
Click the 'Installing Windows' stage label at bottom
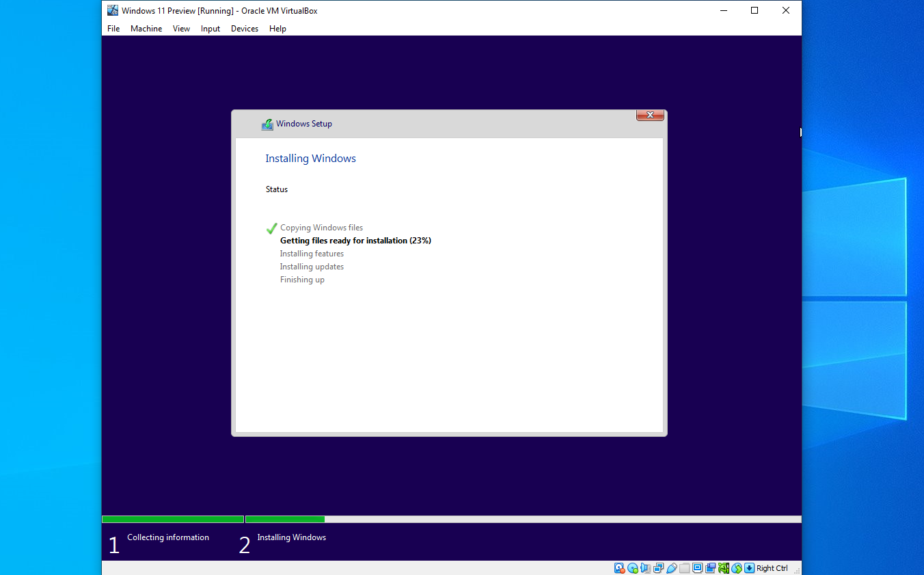292,537
